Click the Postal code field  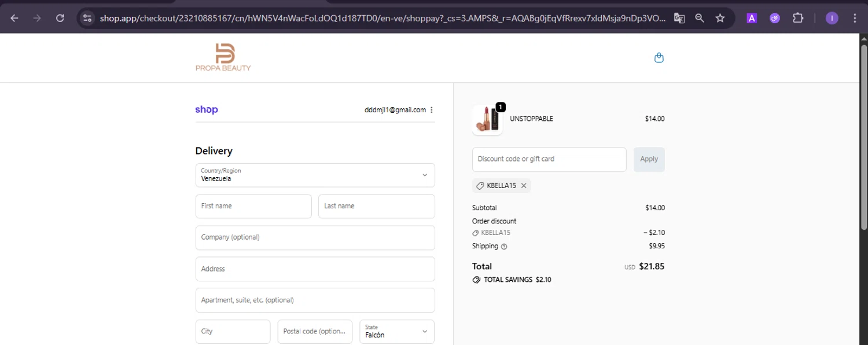[x=315, y=331]
